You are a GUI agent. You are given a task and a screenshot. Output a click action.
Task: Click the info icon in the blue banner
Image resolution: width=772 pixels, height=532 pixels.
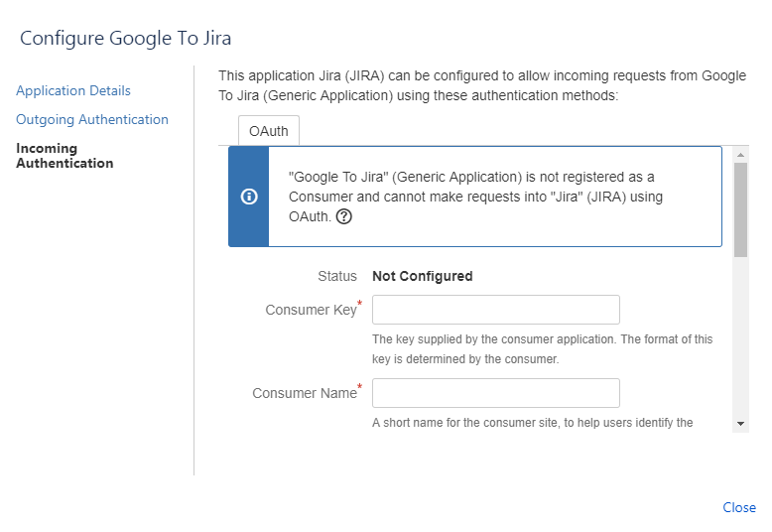click(x=249, y=197)
